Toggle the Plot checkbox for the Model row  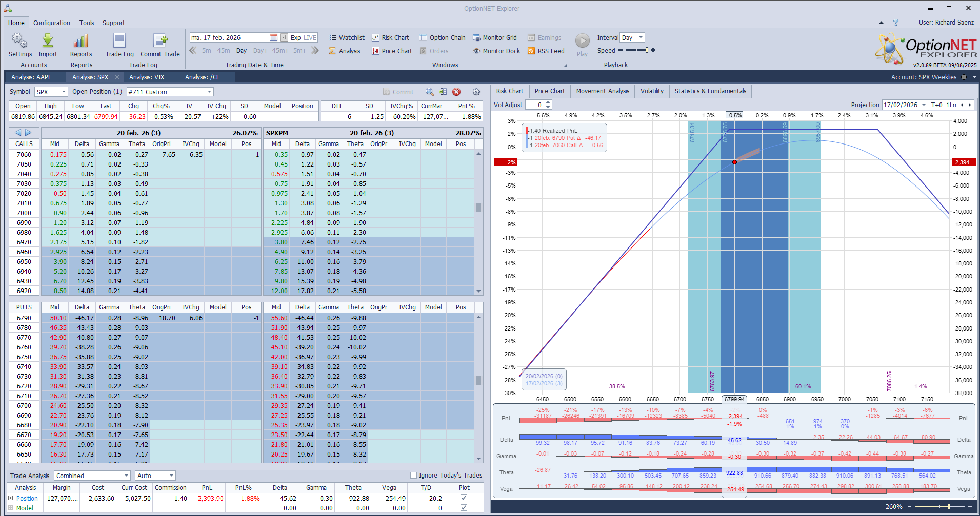(464, 508)
